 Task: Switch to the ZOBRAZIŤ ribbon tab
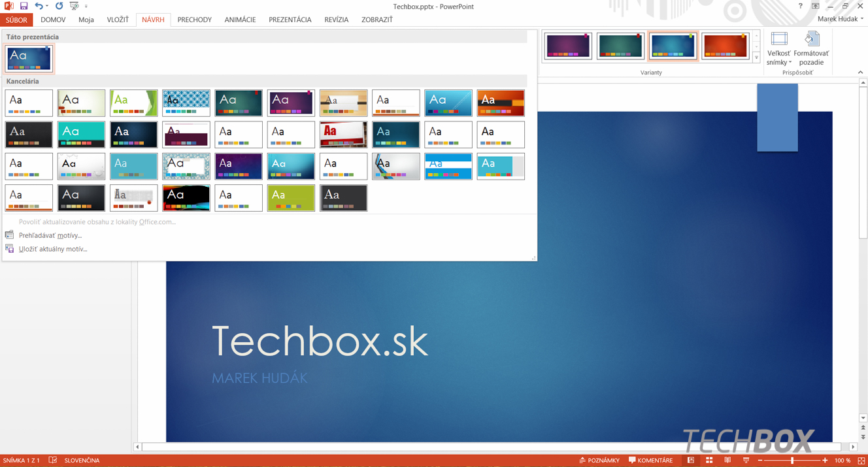(x=376, y=20)
